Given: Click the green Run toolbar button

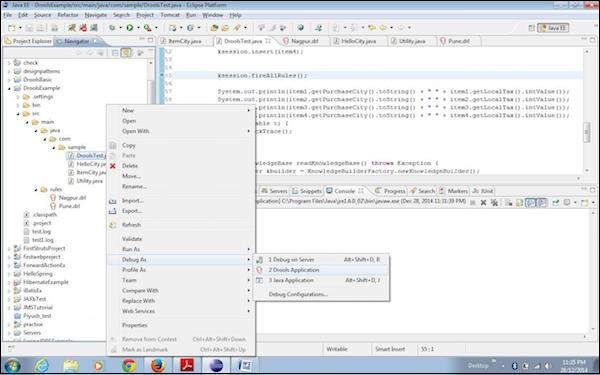Looking at the screenshot, I should (130, 28).
